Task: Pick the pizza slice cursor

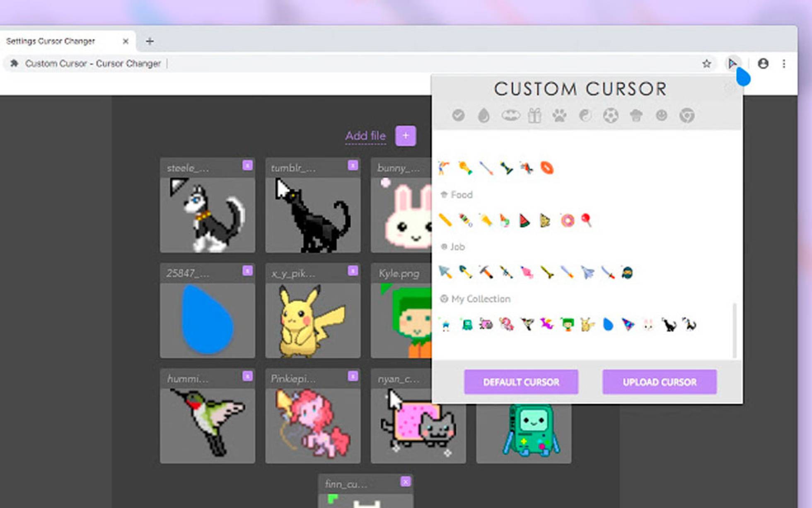Action: tap(545, 220)
